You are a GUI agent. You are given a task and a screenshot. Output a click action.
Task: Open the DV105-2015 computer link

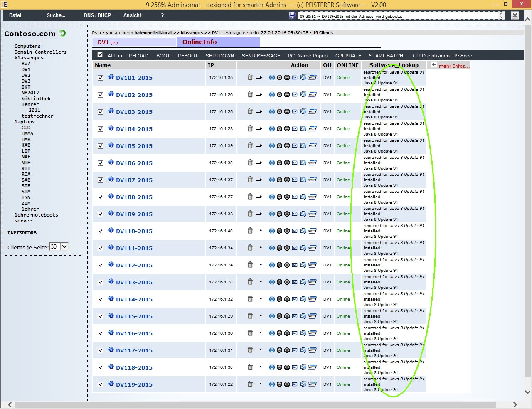point(134,146)
